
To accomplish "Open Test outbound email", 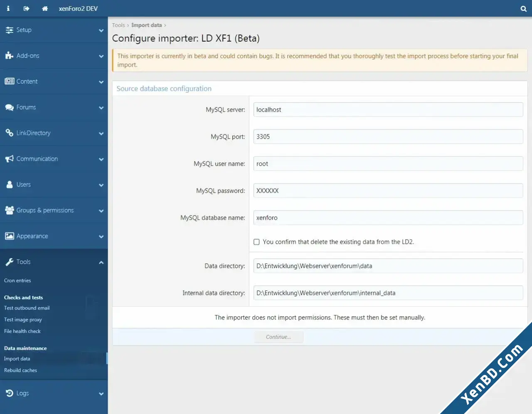I will coord(27,308).
